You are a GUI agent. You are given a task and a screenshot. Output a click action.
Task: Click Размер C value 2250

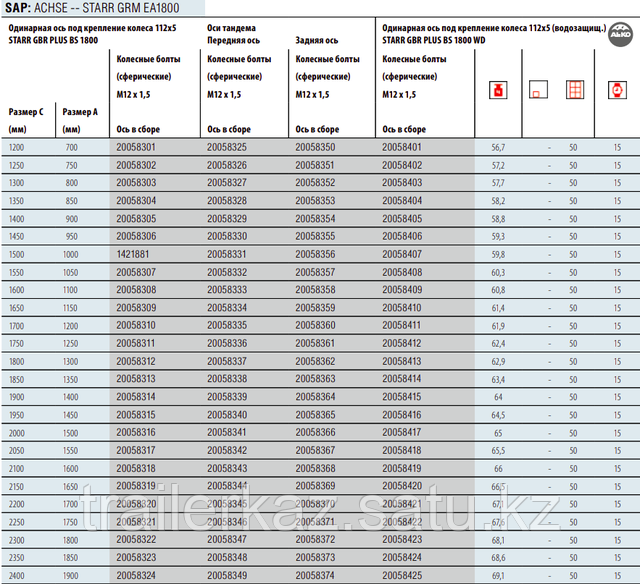pyautogui.click(x=17, y=522)
